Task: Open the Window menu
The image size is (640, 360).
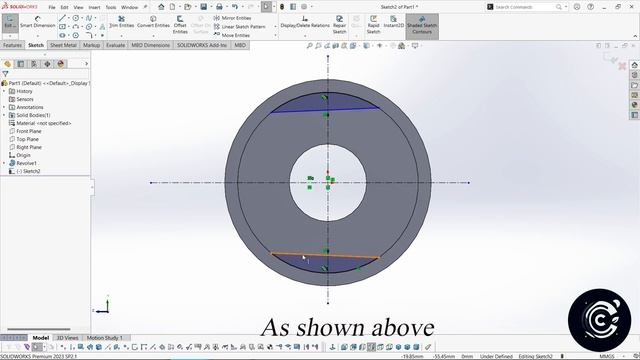Action: (x=130, y=7)
